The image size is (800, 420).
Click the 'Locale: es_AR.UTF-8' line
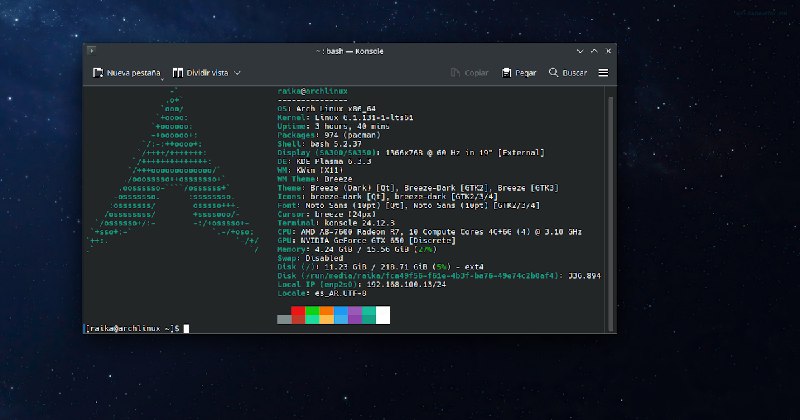322,293
